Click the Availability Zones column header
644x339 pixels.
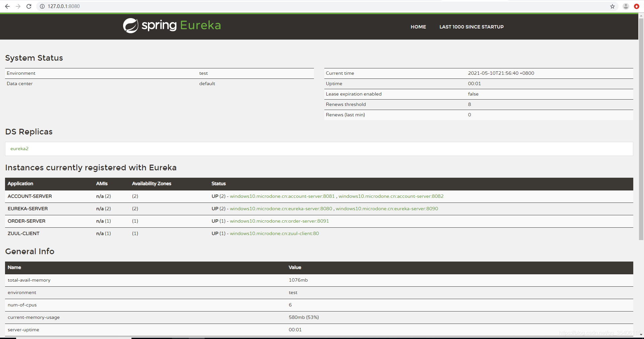click(x=151, y=183)
